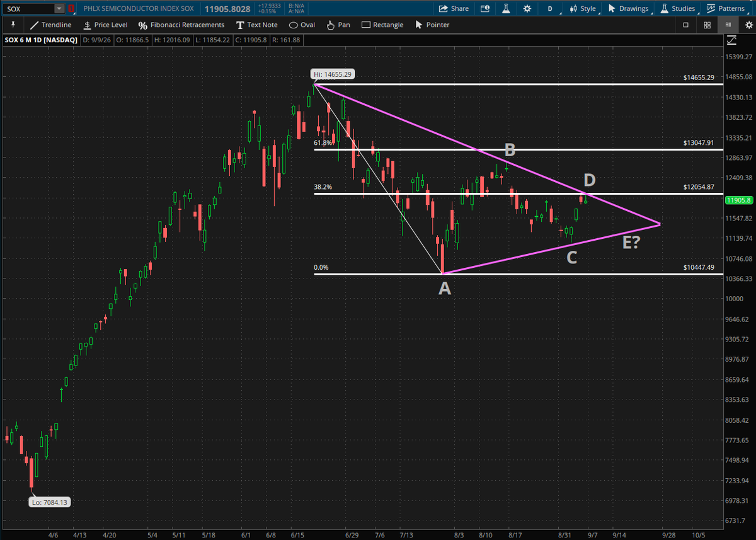
Task: Expand the Drawings menu
Action: [x=627, y=9]
